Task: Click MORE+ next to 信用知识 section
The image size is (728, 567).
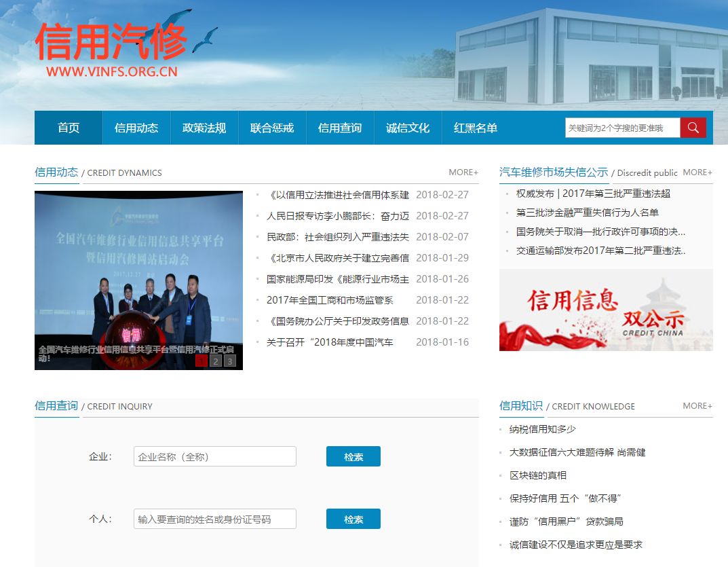Action: [x=697, y=405]
